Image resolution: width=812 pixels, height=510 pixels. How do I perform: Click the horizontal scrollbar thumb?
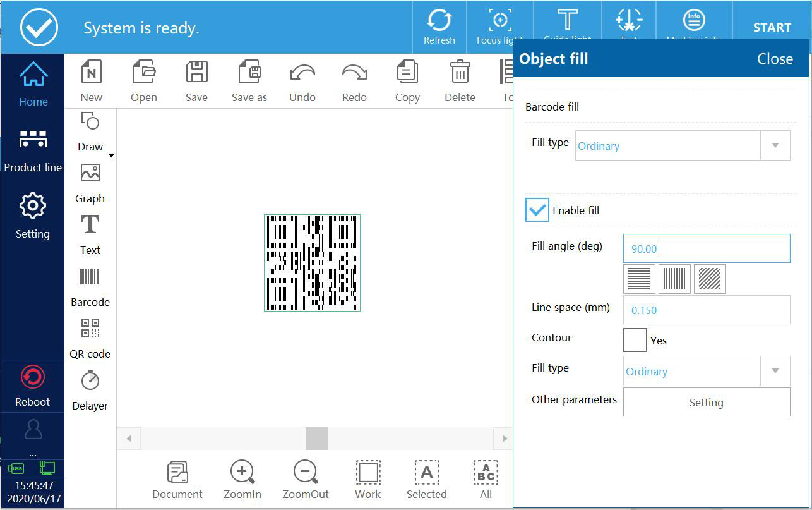point(317,439)
